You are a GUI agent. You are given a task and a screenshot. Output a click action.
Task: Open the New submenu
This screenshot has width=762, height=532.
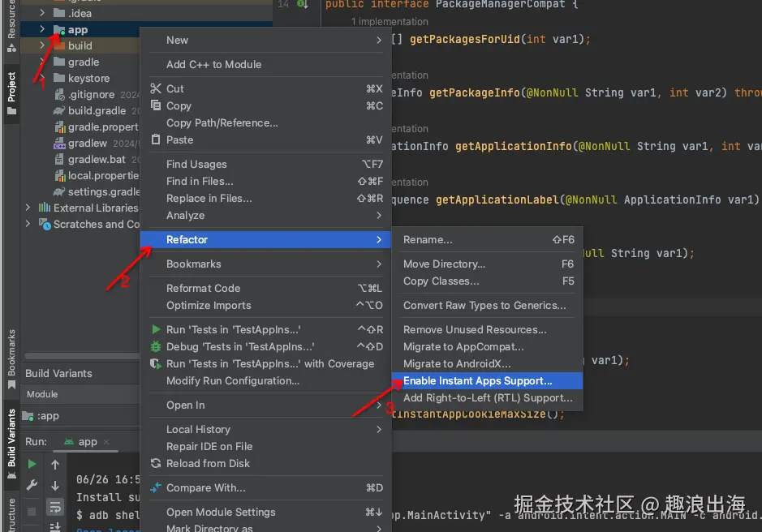coord(265,40)
